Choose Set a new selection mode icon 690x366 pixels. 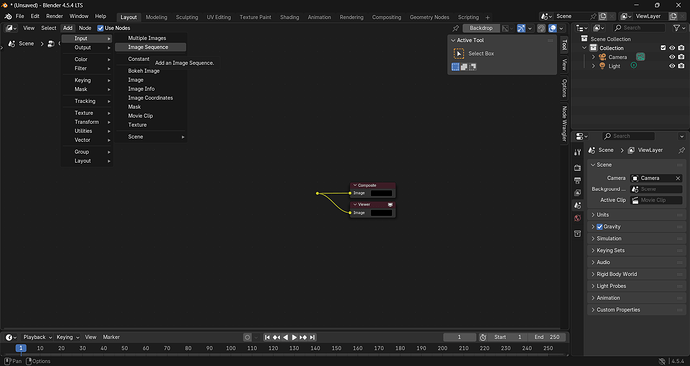click(x=455, y=67)
